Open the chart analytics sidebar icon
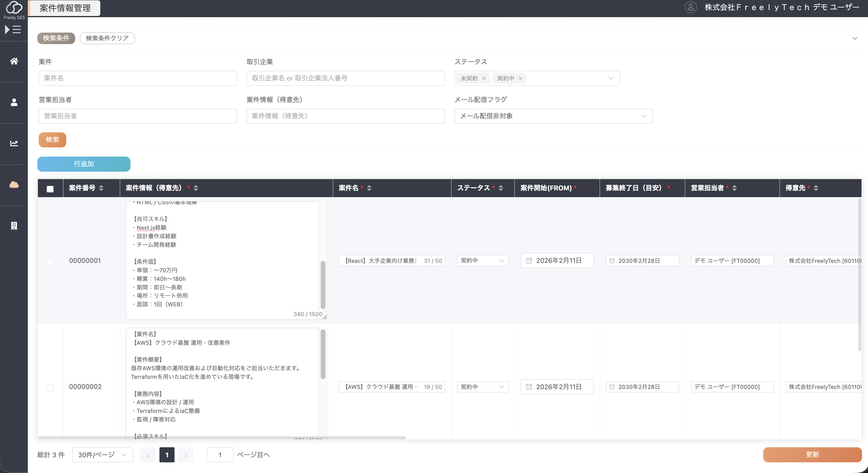 coord(14,143)
